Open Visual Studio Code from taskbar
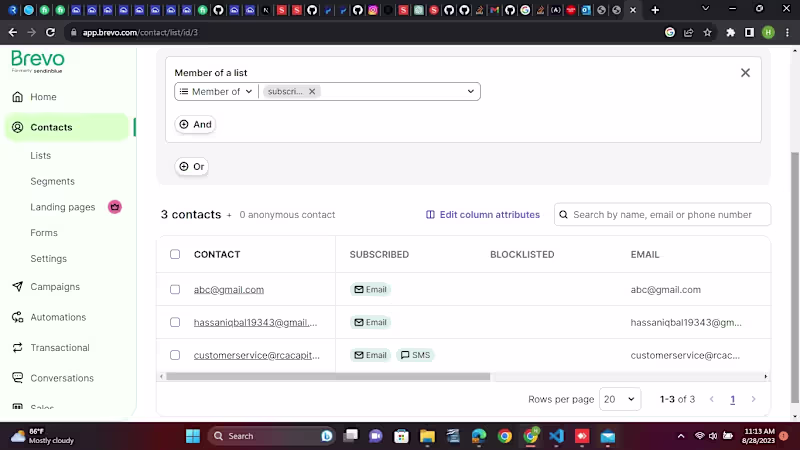 tap(556, 436)
